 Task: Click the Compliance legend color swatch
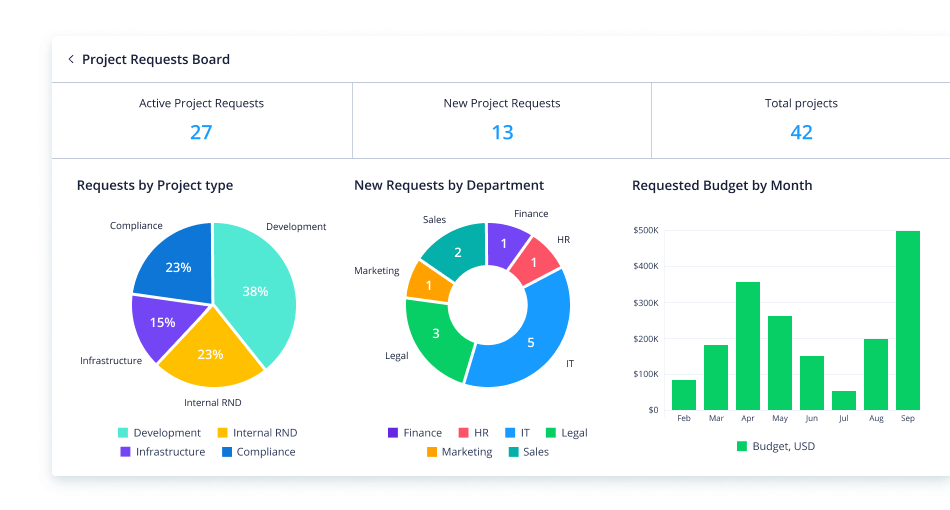click(227, 452)
